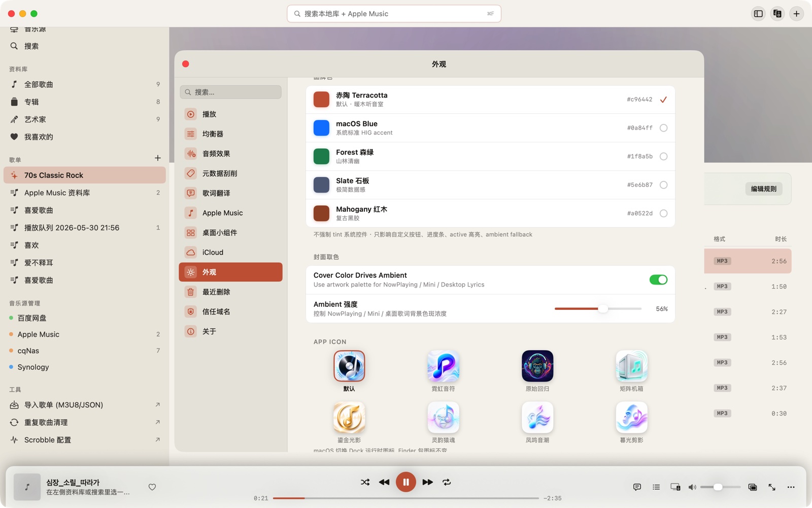Image resolution: width=812 pixels, height=508 pixels.
Task: Open 歌词翻译 settings section
Action: click(x=231, y=193)
